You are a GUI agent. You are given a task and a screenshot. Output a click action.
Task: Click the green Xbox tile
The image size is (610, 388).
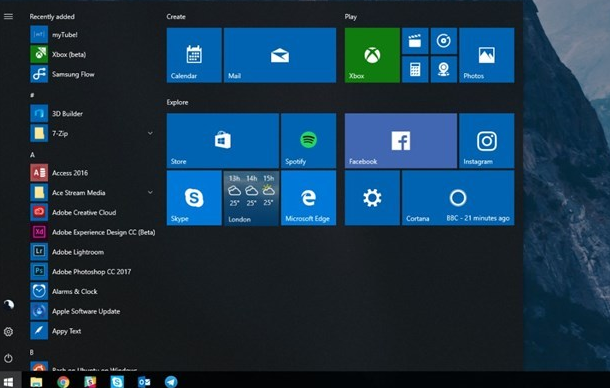coord(372,55)
